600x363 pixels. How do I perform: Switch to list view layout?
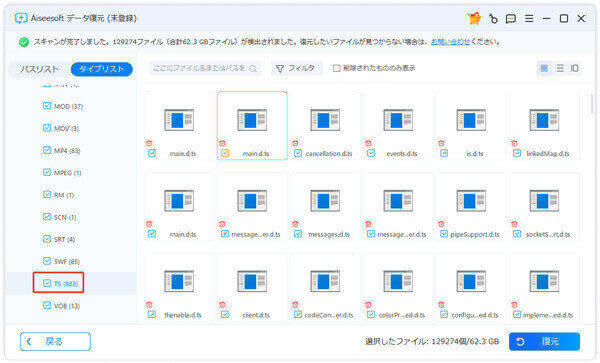pos(559,68)
